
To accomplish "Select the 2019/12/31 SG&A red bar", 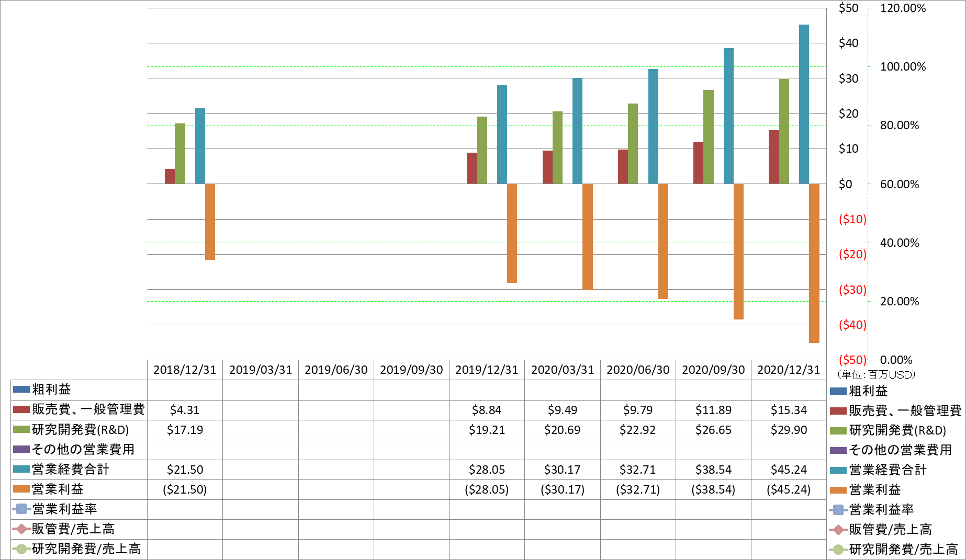I will [x=471, y=168].
